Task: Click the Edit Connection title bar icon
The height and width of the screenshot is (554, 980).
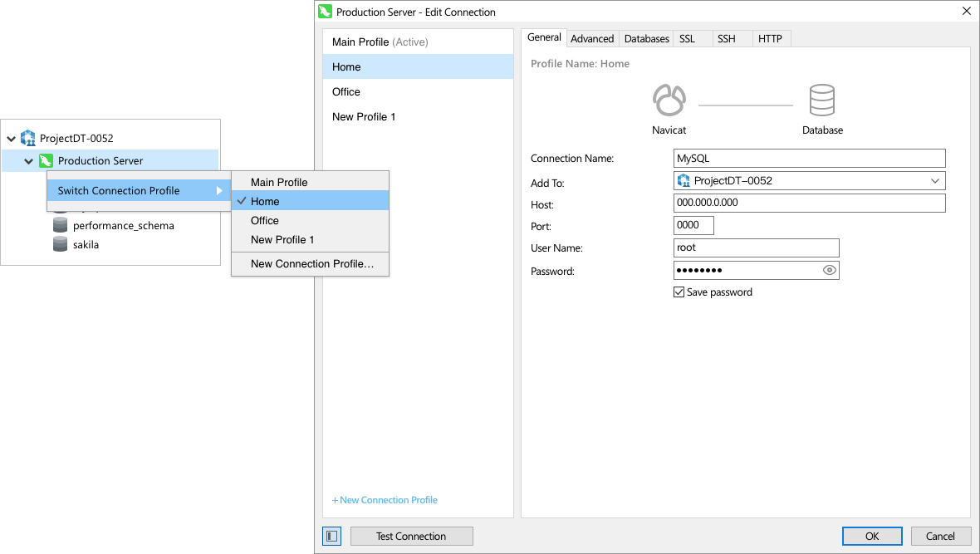Action: pyautogui.click(x=325, y=12)
